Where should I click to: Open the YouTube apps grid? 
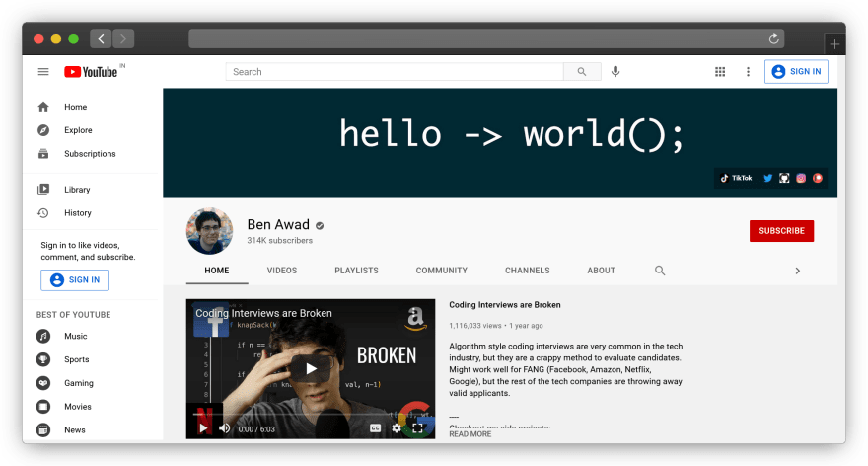pyautogui.click(x=720, y=72)
